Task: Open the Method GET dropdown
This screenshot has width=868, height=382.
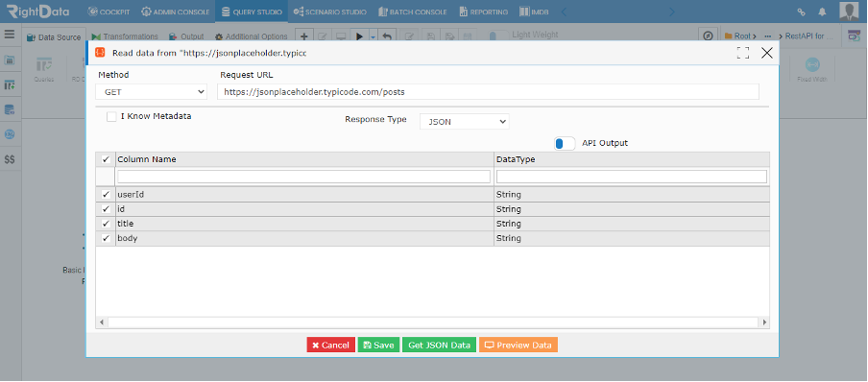Action: point(151,92)
